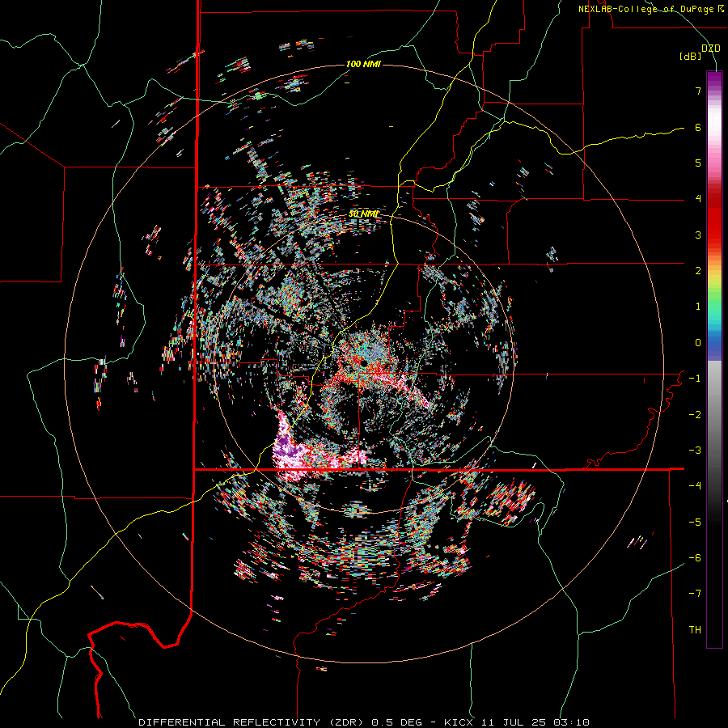Screen dimensions: 728x728
Task: Click the TH threshold label on the scale
Action: tap(695, 630)
